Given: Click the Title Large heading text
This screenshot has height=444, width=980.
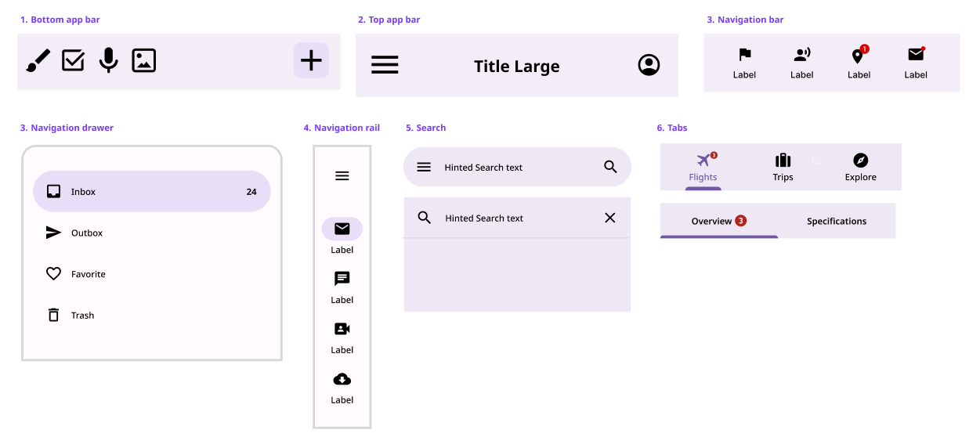Looking at the screenshot, I should pos(517,67).
